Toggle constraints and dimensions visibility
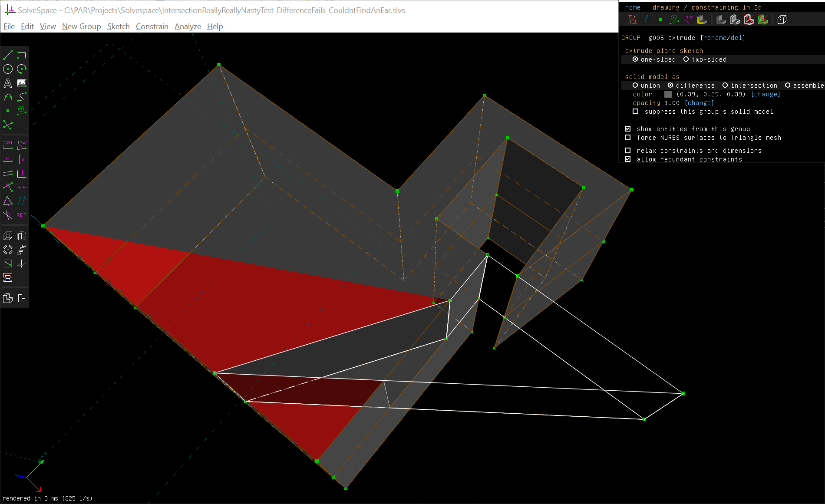The height and width of the screenshot is (504, 825). pyautogui.click(x=688, y=20)
